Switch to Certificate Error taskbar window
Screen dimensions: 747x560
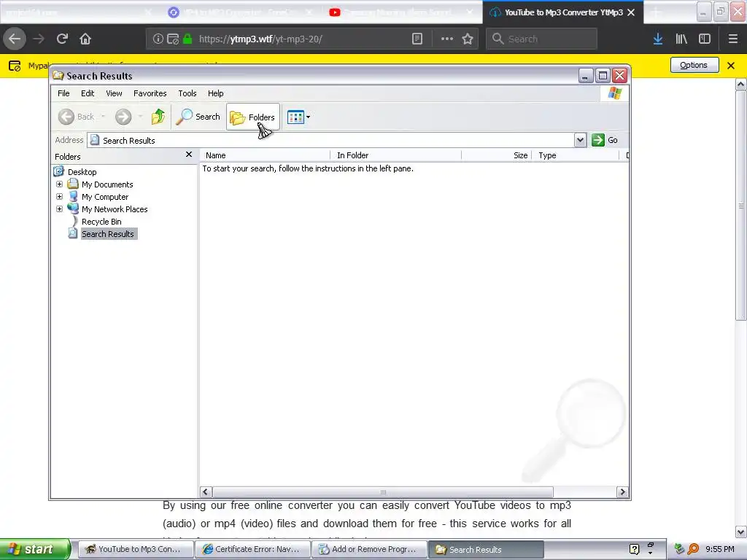click(x=252, y=550)
